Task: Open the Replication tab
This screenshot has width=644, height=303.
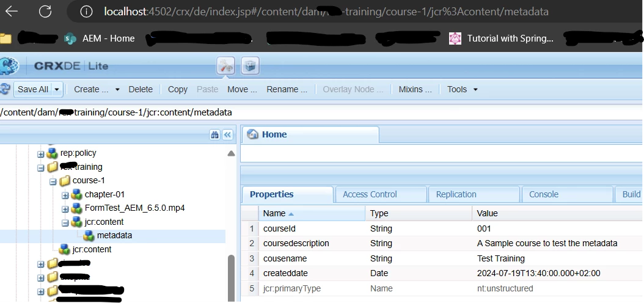Action: click(474, 194)
